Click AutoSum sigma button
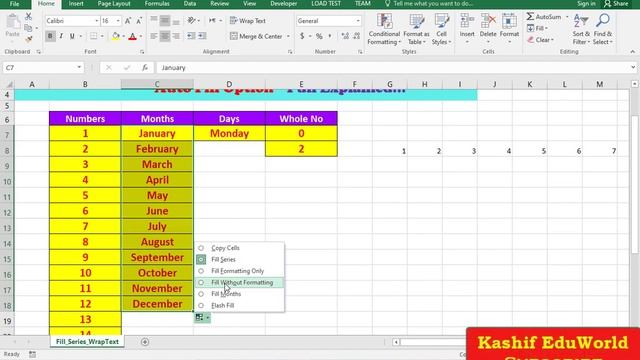 click(x=544, y=17)
